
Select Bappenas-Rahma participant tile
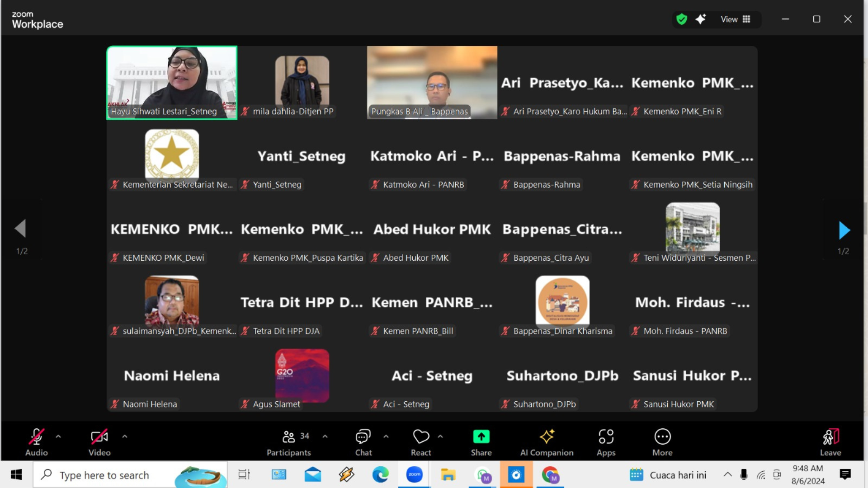pos(562,156)
